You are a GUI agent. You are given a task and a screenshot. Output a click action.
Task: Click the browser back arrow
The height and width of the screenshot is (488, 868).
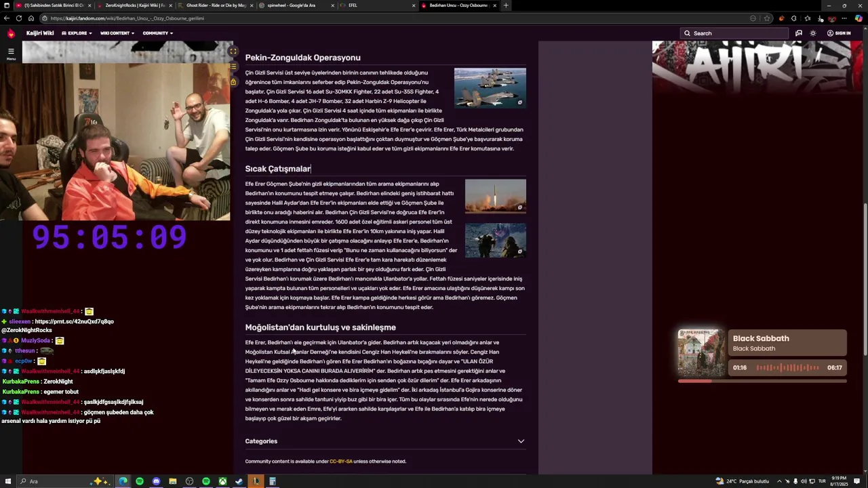(7, 18)
